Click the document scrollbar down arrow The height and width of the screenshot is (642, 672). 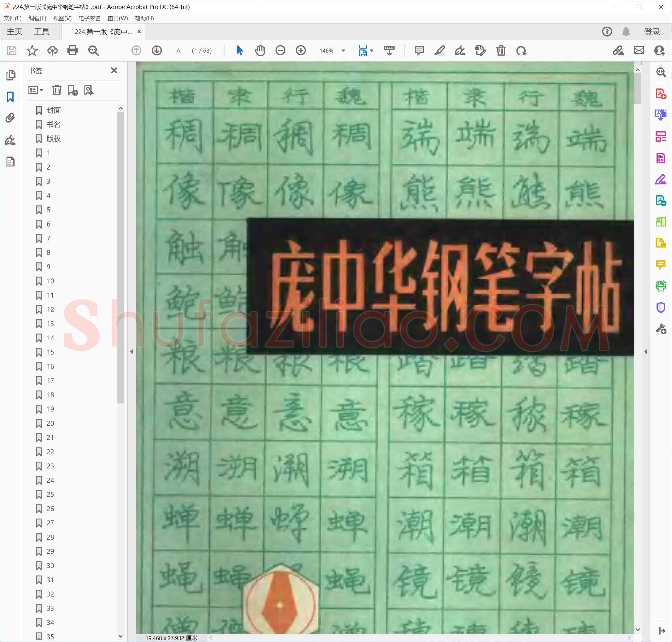(637, 630)
